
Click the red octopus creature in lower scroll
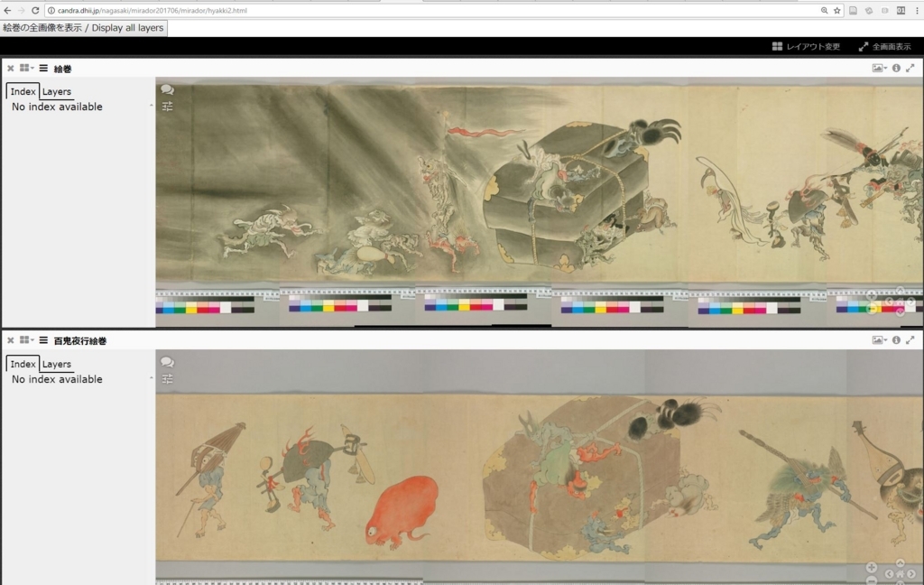(402, 511)
